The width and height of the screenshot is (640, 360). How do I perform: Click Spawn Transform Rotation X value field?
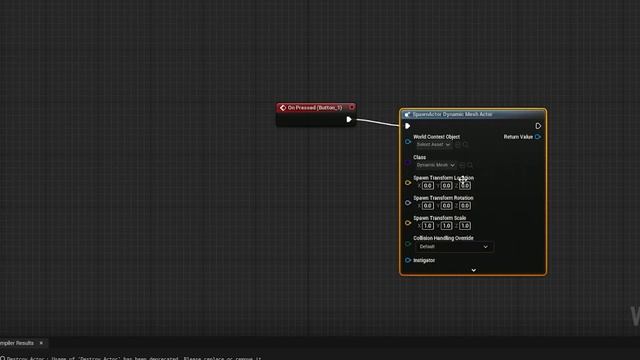pos(427,206)
